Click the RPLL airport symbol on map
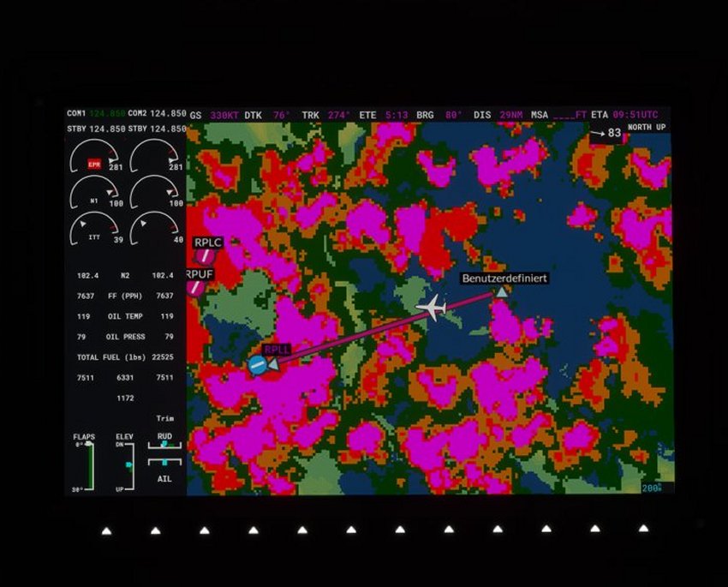This screenshot has height=587, width=728. tap(257, 364)
